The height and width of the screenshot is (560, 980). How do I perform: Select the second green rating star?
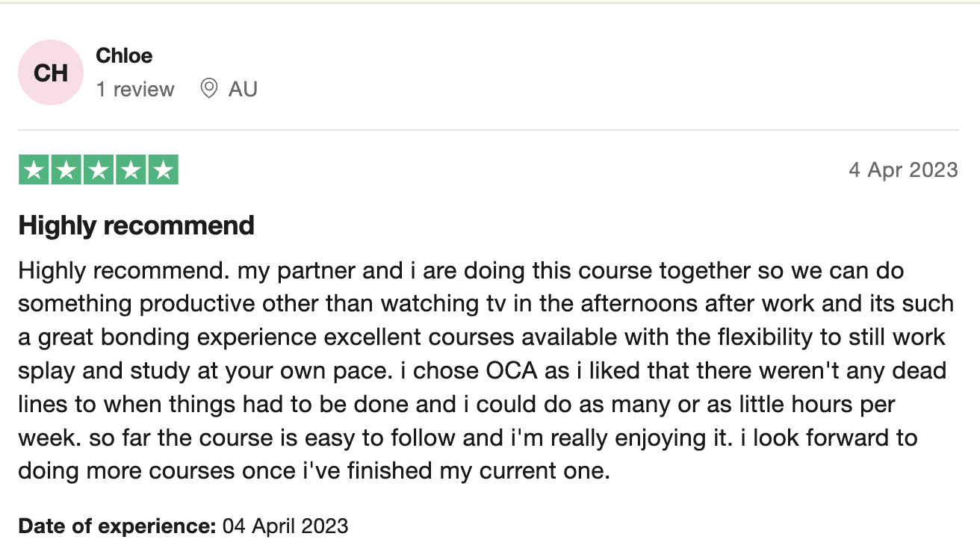66,169
